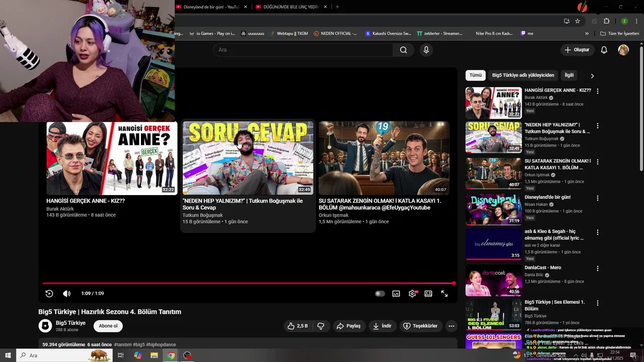
Task: Open the Windows Start menu
Action: 8,355
